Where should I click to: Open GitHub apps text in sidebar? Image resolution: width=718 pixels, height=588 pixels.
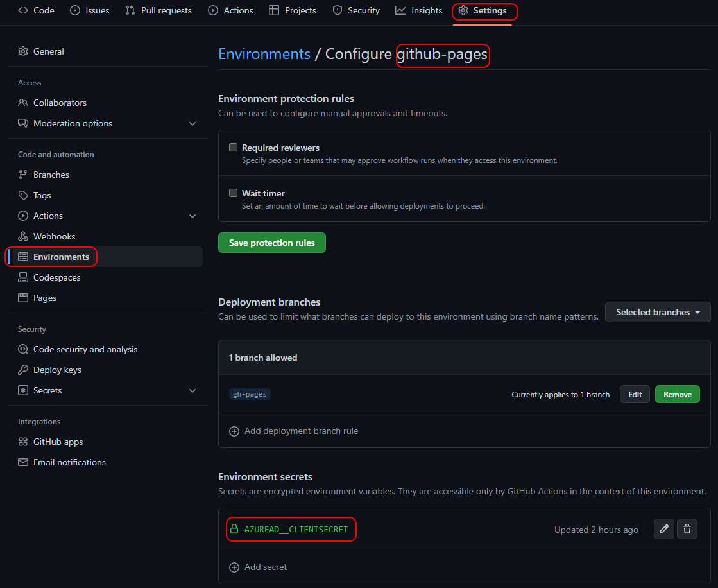[x=58, y=442]
